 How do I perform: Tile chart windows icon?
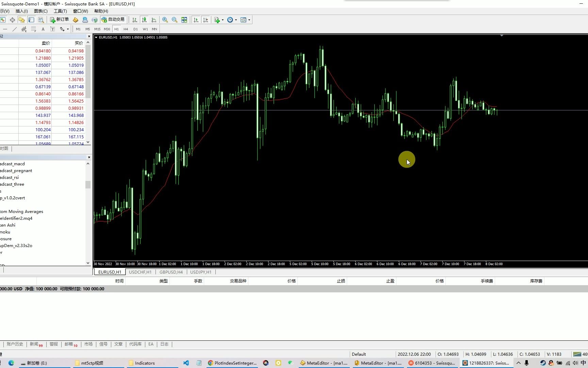(184, 20)
